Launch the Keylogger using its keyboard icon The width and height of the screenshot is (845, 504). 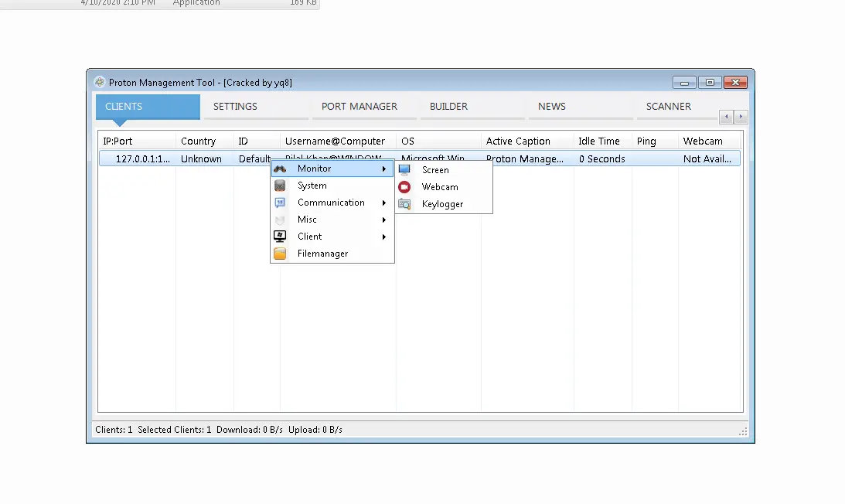[x=404, y=203]
